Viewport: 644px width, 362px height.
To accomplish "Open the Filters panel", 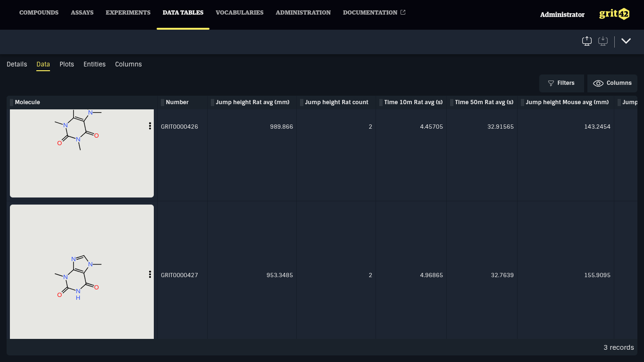I will coord(561,83).
